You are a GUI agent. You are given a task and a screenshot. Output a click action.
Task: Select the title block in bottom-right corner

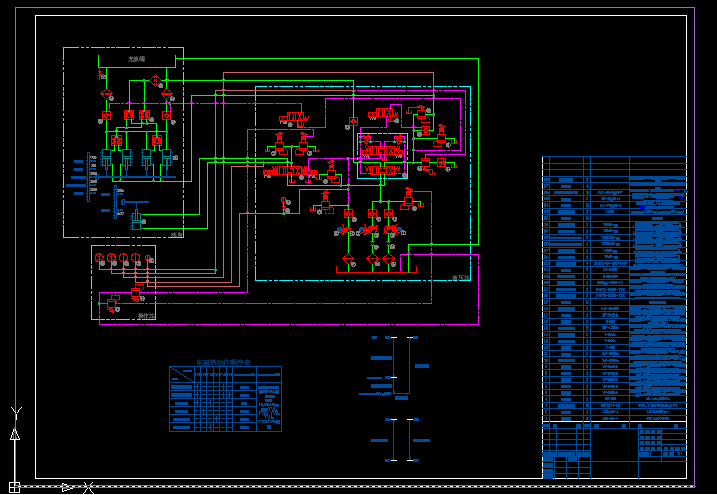coord(614,450)
